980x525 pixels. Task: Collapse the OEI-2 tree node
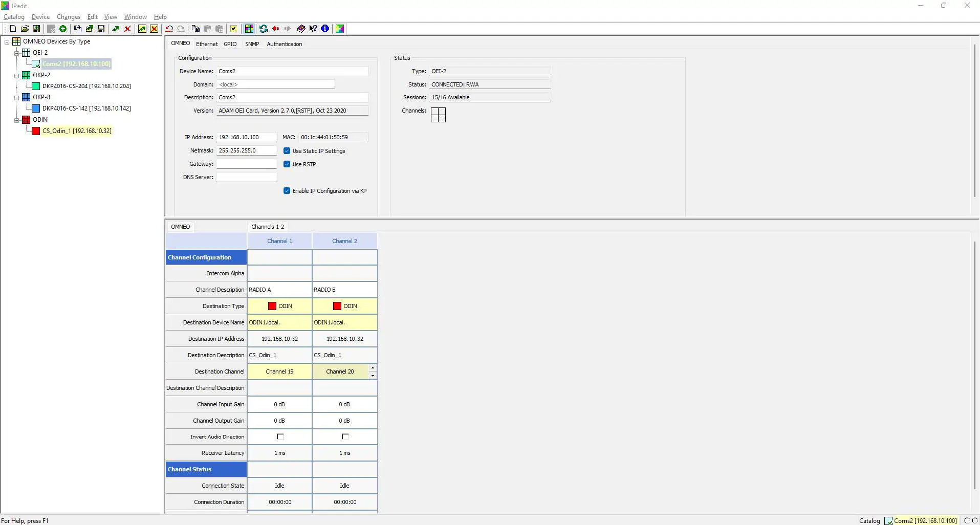point(16,53)
